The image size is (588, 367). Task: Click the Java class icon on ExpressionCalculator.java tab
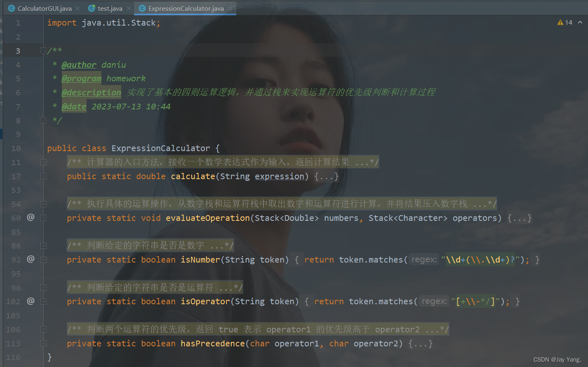coord(142,7)
